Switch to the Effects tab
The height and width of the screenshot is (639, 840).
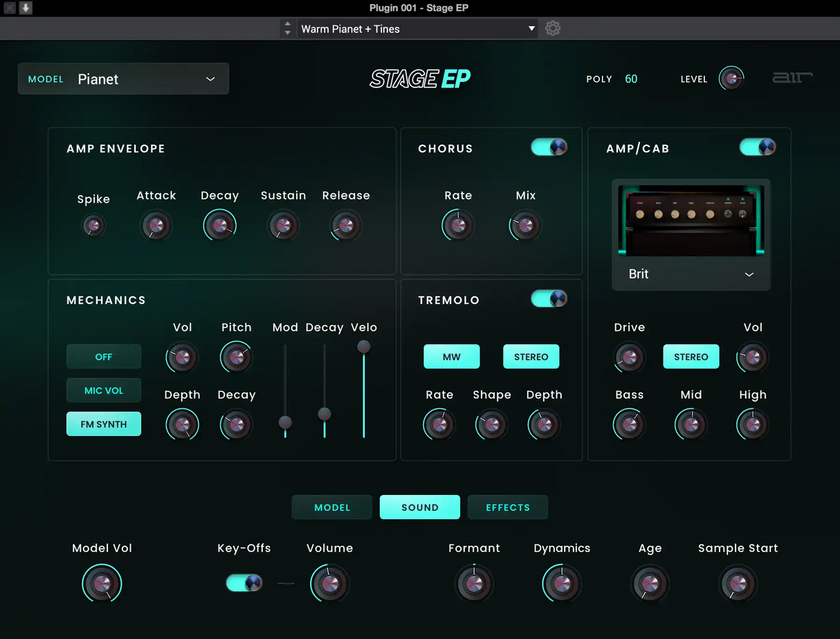(x=507, y=507)
